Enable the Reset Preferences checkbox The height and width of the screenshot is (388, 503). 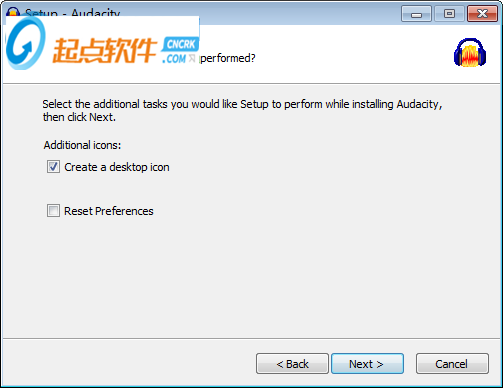(x=53, y=211)
